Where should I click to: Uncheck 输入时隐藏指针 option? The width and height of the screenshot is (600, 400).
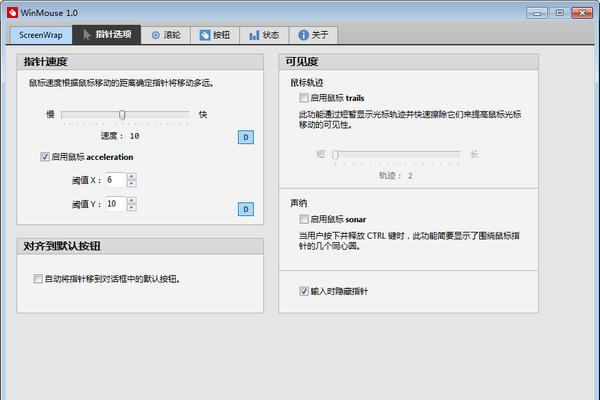pyautogui.click(x=304, y=291)
